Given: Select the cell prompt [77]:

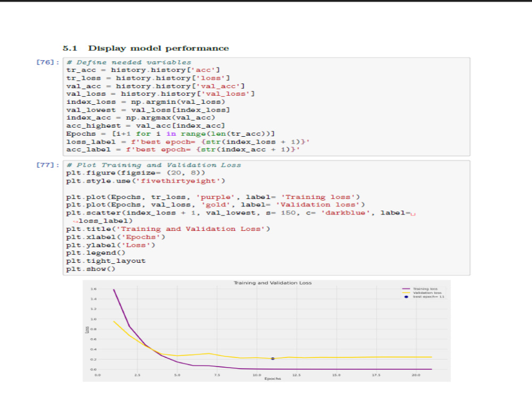Looking at the screenshot, I should pyautogui.click(x=48, y=165).
